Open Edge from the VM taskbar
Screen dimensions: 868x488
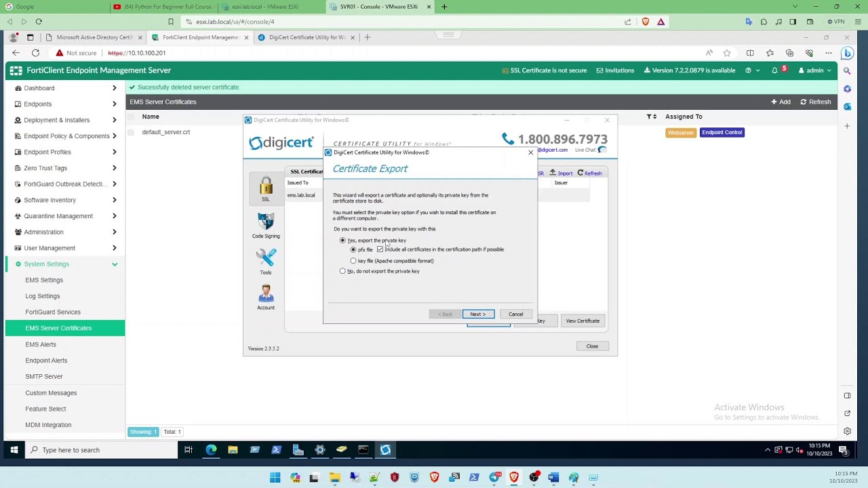tap(211, 450)
